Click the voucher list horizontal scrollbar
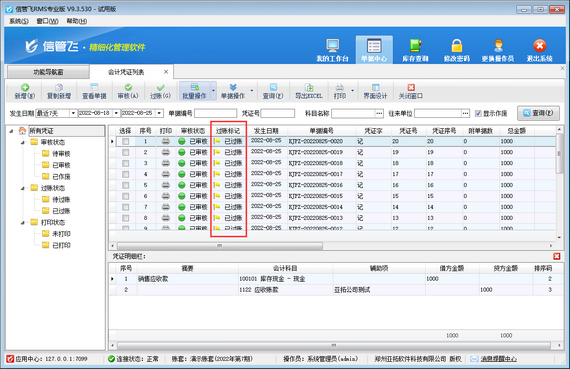The width and height of the screenshot is (570, 369). click(220, 246)
